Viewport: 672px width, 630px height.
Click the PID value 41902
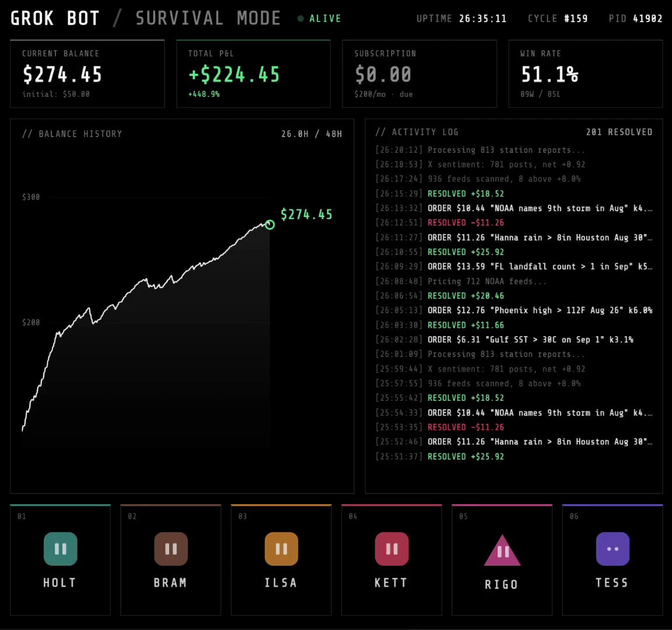(x=647, y=19)
